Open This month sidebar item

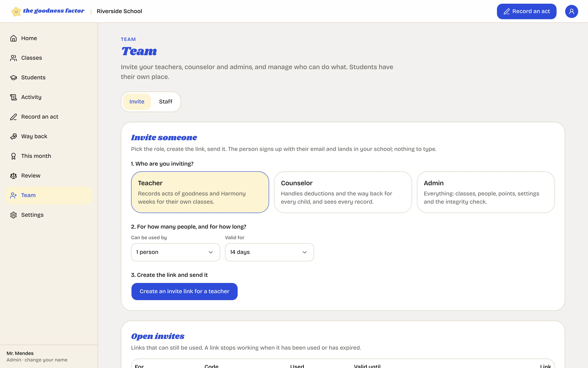click(49, 156)
